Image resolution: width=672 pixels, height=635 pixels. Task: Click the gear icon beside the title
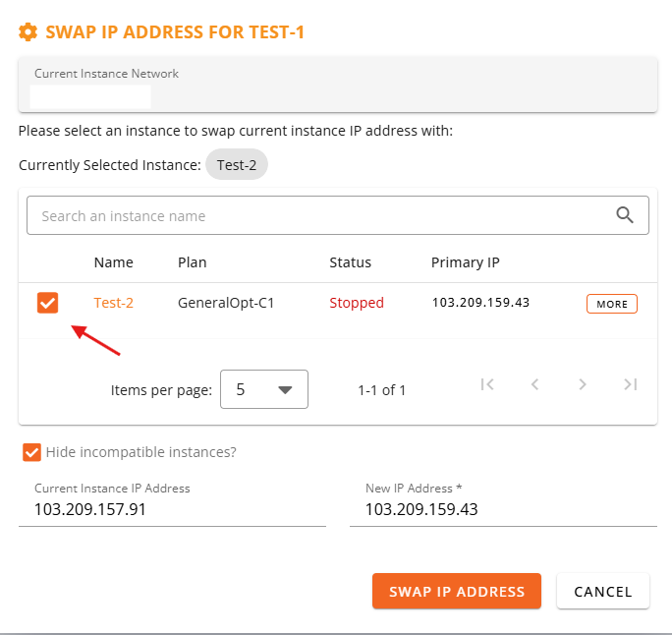click(x=28, y=32)
